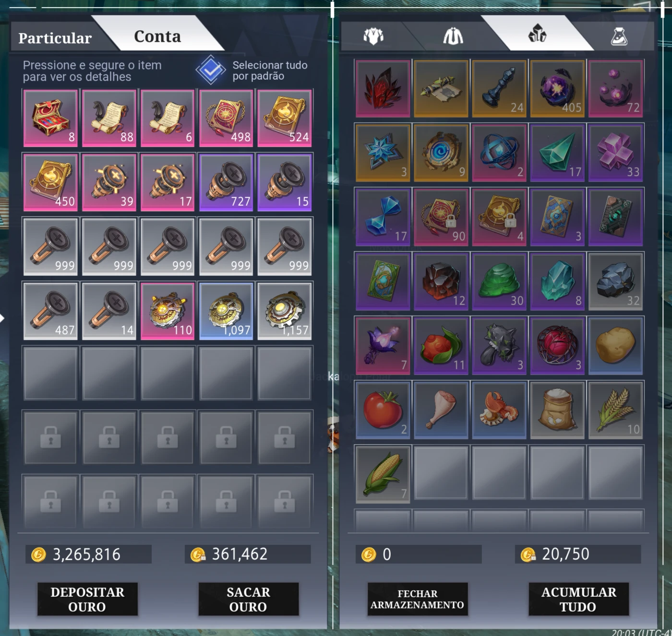Open the Conta storage tab
Viewport: 672px width, 636px height.
[157, 36]
